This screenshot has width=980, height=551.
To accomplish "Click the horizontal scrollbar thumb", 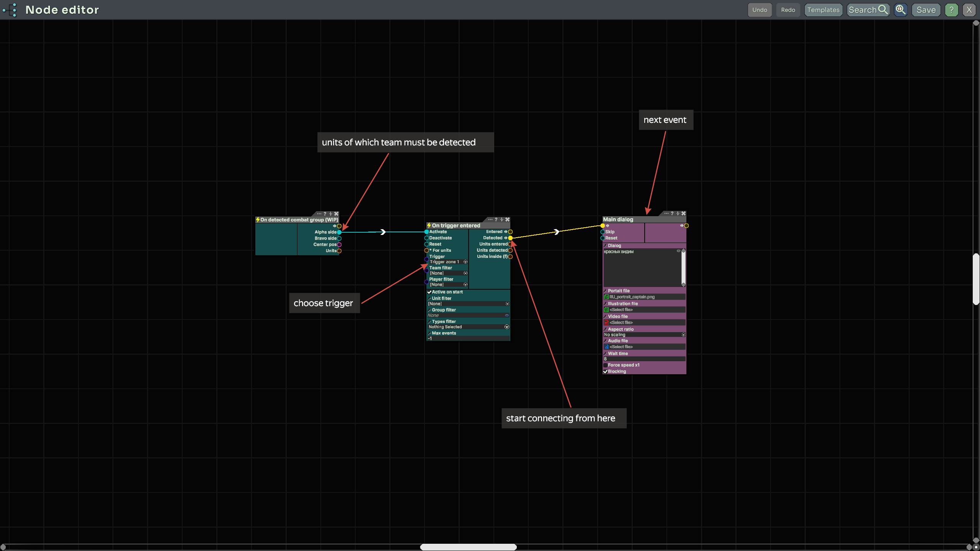I will pyautogui.click(x=468, y=547).
